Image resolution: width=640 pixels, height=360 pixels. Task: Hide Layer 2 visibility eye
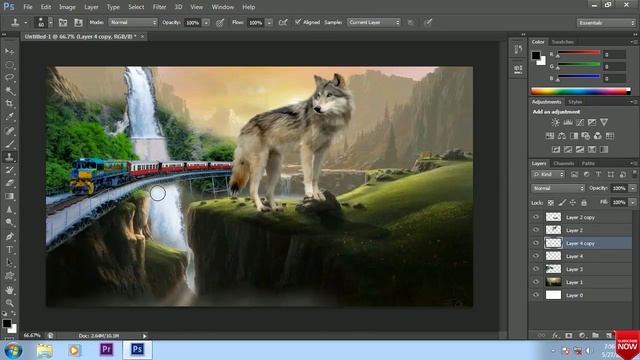536,230
